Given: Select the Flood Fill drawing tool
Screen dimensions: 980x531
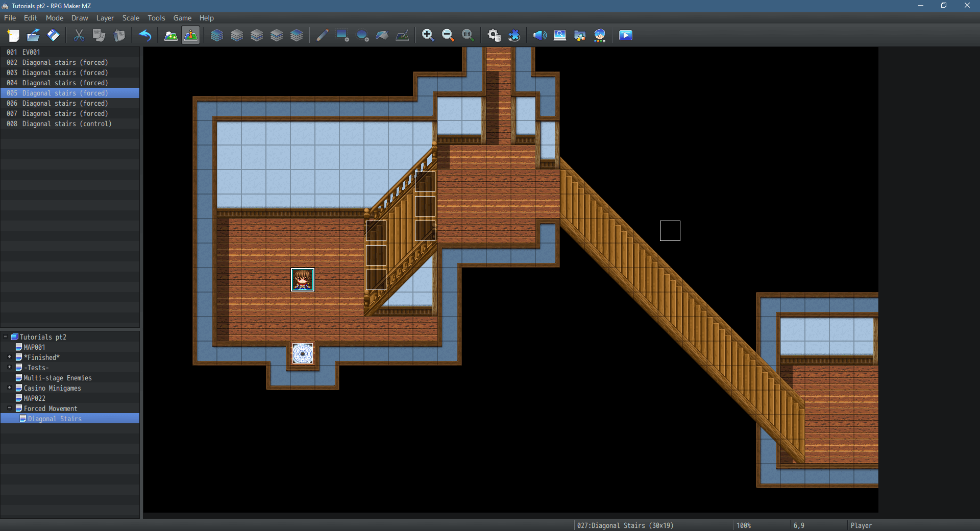Looking at the screenshot, I should click(382, 35).
